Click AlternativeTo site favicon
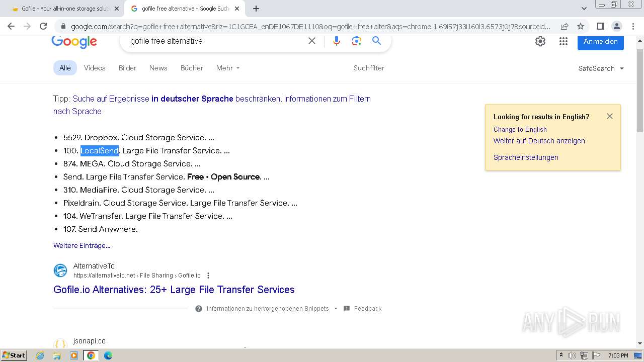 point(60,270)
